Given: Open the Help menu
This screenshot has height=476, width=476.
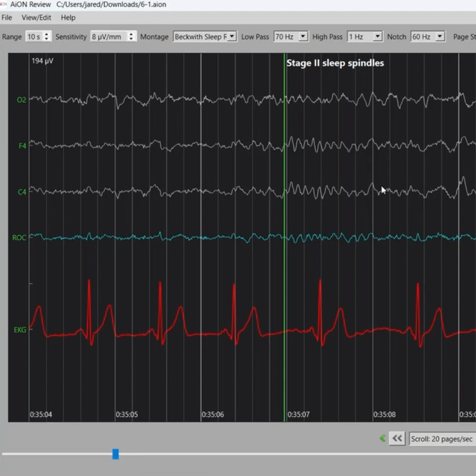Looking at the screenshot, I should [68, 18].
